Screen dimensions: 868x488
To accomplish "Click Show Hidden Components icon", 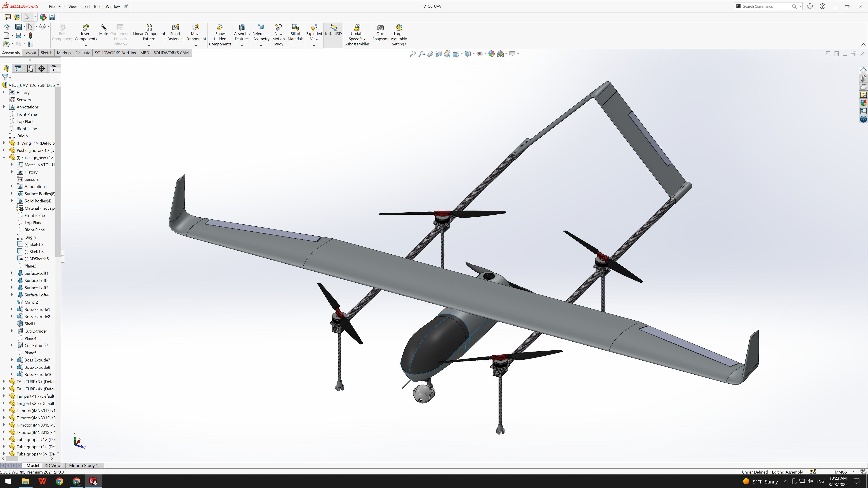I will click(220, 28).
